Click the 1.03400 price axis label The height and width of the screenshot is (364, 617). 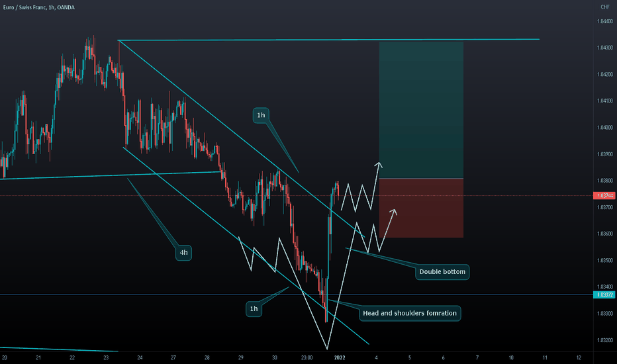tap(605, 287)
